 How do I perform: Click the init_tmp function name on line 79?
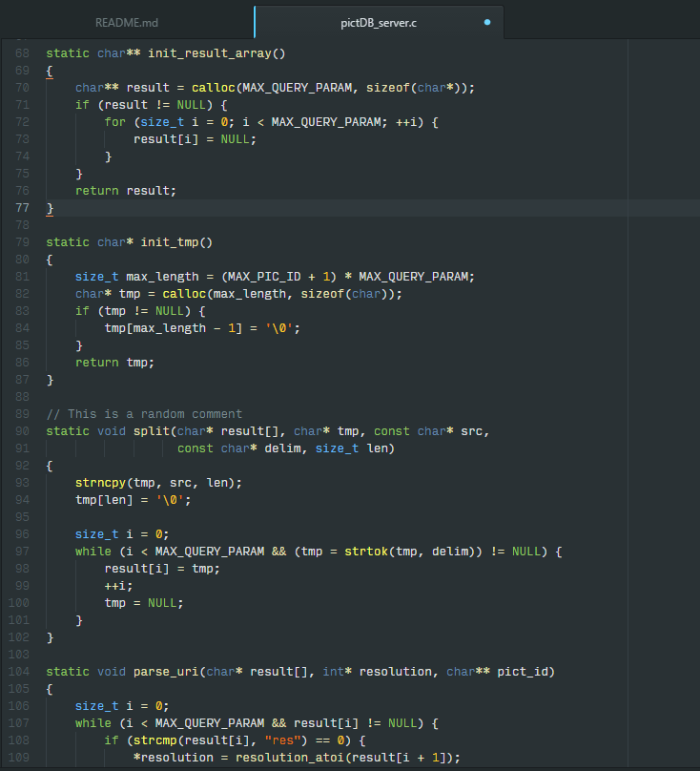(170, 242)
